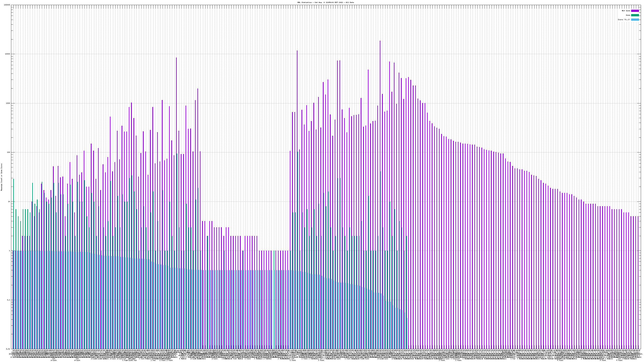The height and width of the screenshot is (362, 644).
Task: Click the 0.01 y-axis tick label
Action: (8, 349)
